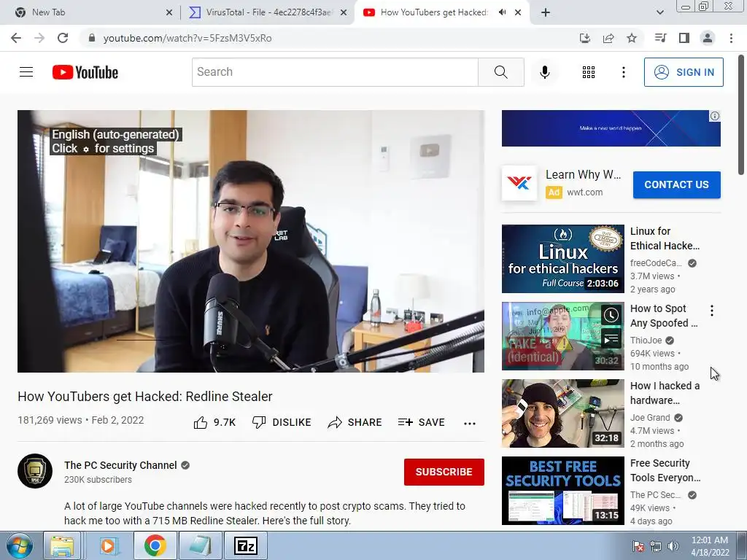Viewport: 747px width, 560px height.
Task: Reload the page with the refresh icon
Action: point(63,38)
